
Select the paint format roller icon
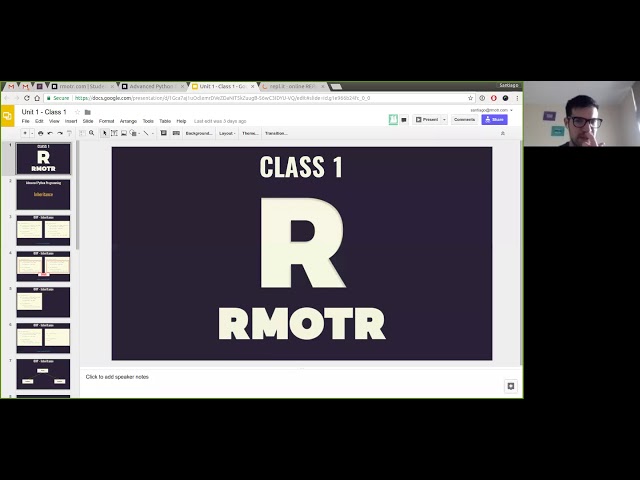[69, 133]
